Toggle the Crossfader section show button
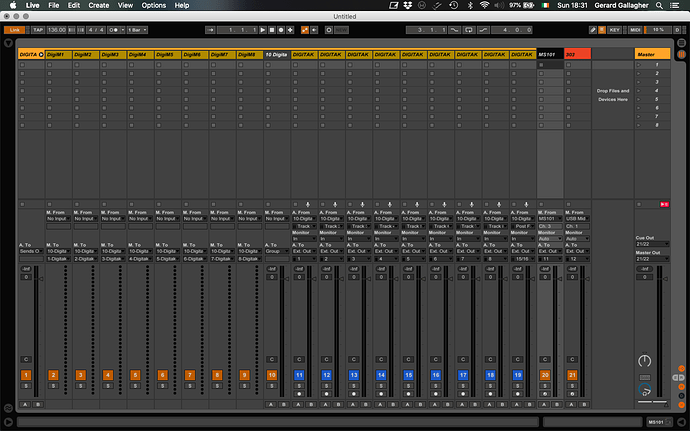This screenshot has height=431, width=690. pyautogui.click(x=681, y=405)
